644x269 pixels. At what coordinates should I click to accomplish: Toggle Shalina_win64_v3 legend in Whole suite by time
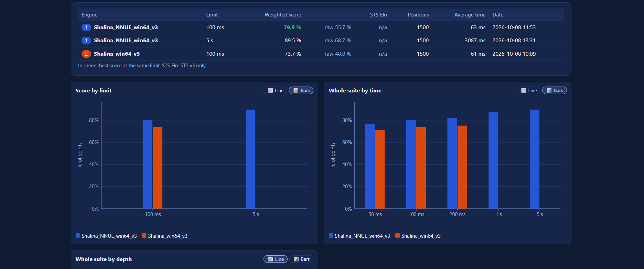click(x=418, y=236)
